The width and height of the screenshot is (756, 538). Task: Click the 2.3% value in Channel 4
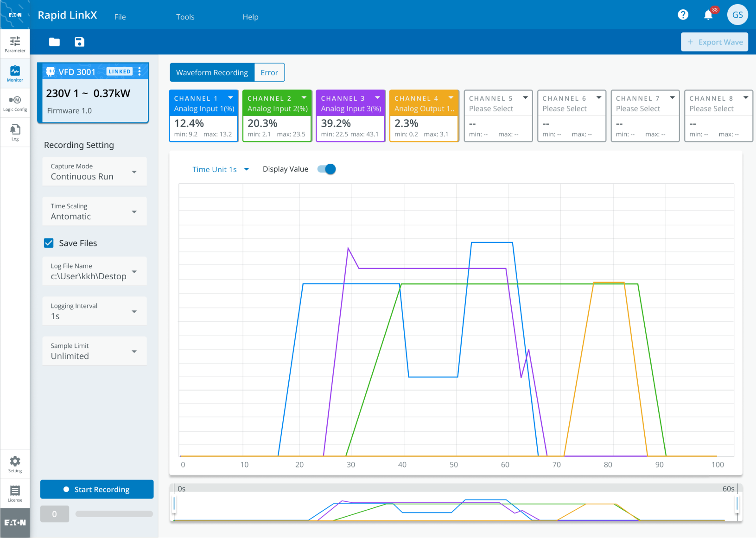click(407, 123)
